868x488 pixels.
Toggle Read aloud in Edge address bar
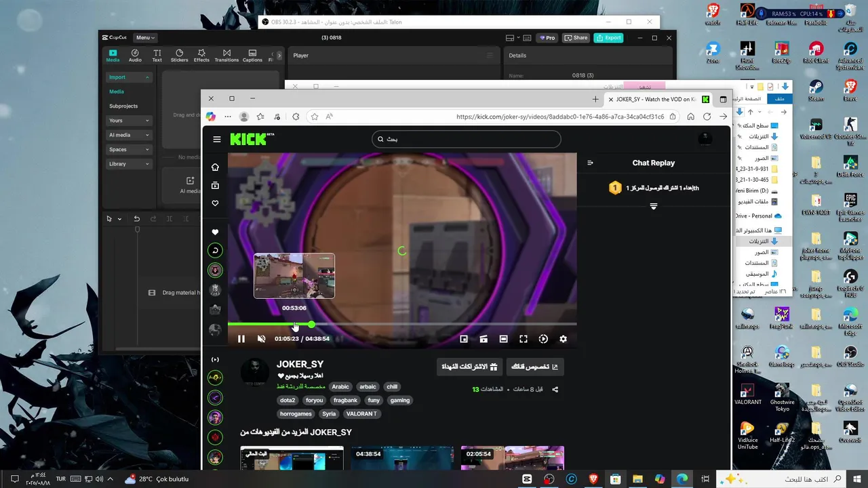tap(330, 117)
